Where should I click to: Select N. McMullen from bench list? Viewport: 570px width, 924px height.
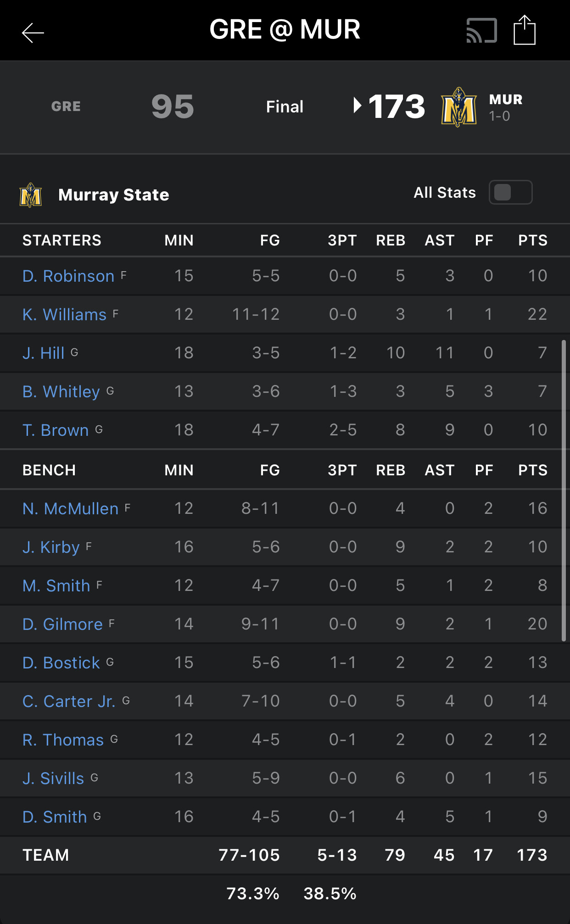pyautogui.click(x=70, y=509)
